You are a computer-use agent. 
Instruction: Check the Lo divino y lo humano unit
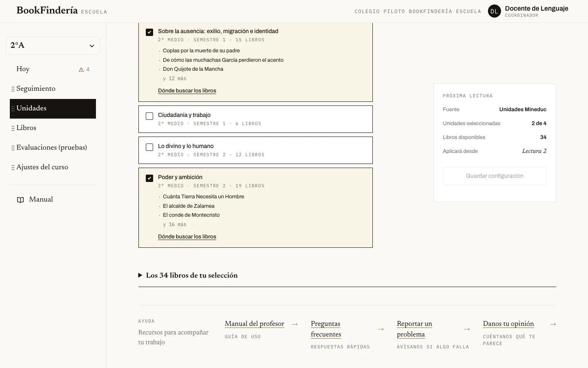tap(149, 147)
